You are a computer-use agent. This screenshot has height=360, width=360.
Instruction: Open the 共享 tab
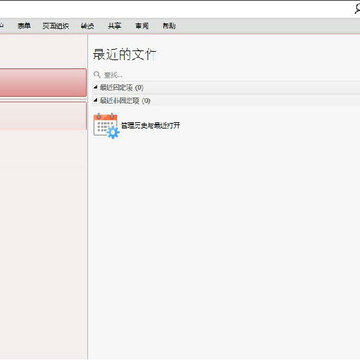[114, 26]
